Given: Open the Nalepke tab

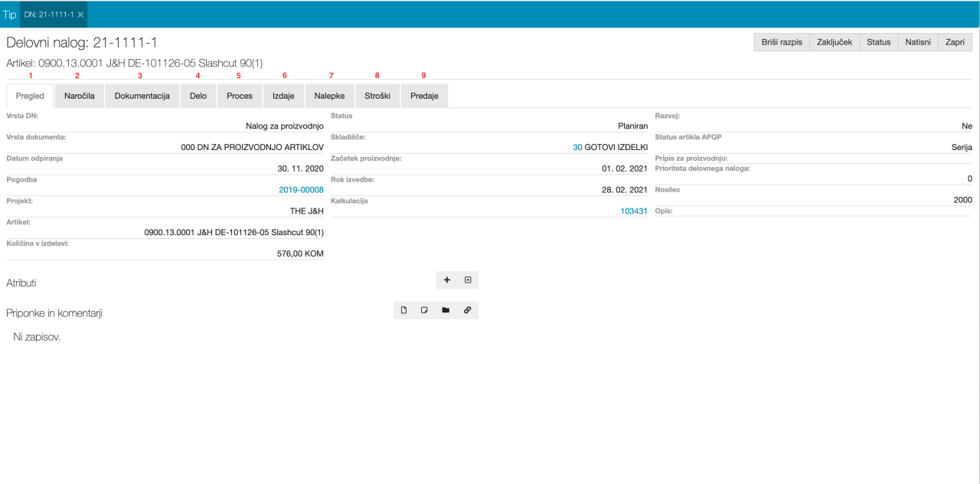Looking at the screenshot, I should tap(329, 96).
